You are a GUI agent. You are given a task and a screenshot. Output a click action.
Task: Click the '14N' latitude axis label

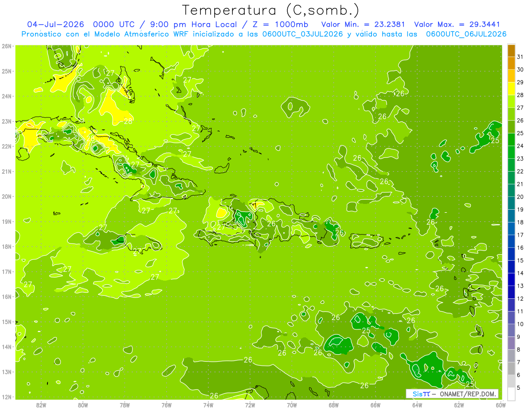pyautogui.click(x=7, y=347)
